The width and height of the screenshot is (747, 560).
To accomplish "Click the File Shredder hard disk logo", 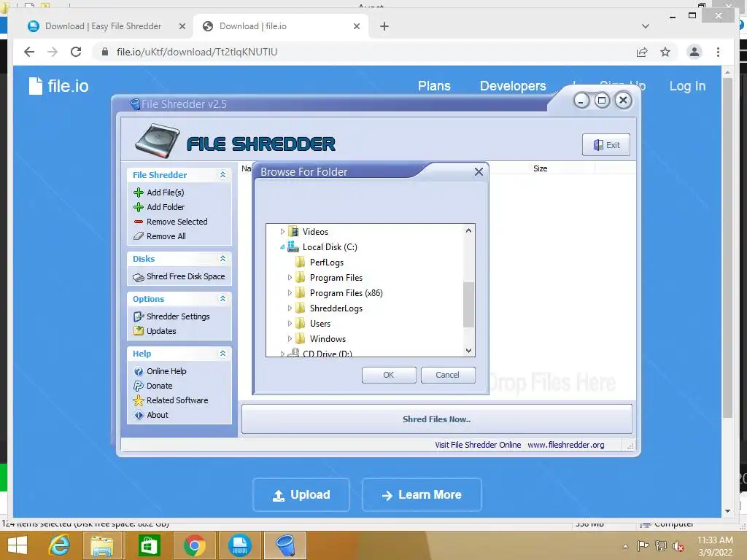I will [158, 141].
